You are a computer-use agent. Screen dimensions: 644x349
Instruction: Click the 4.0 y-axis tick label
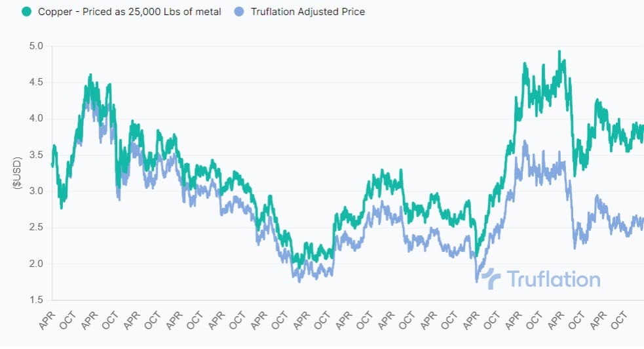coord(35,119)
